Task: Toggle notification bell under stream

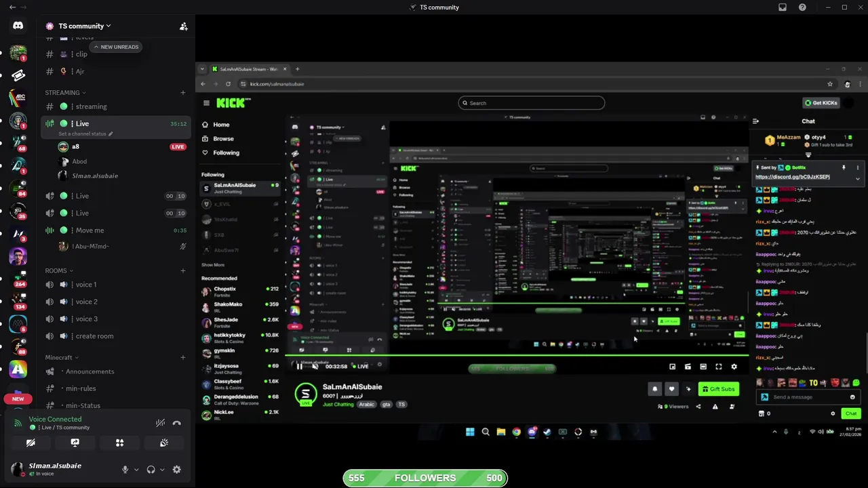Action: pos(654,389)
